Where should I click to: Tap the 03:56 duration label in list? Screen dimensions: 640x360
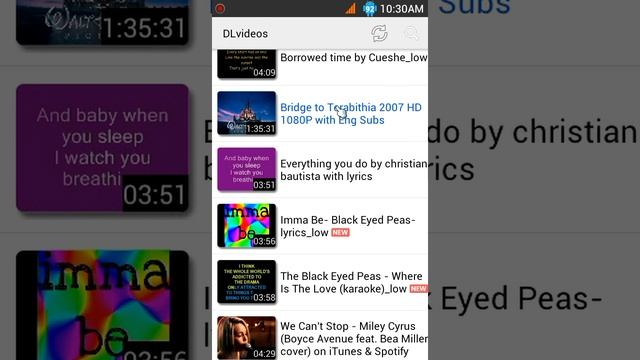[x=264, y=242]
